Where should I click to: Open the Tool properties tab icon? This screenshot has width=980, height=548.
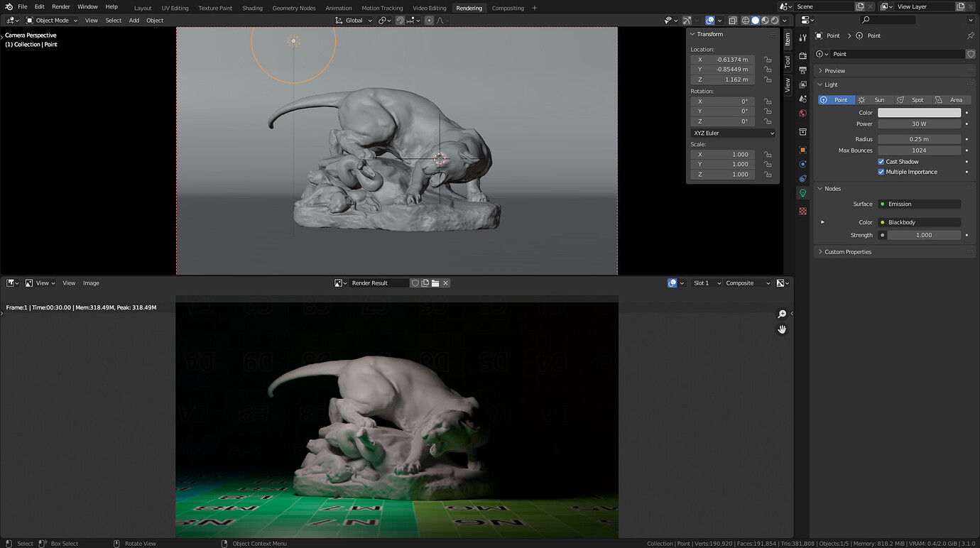[802, 38]
